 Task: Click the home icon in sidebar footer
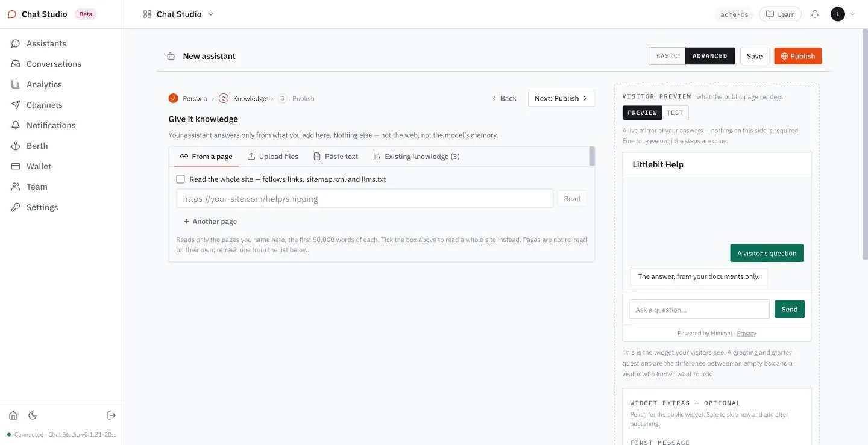tap(13, 415)
